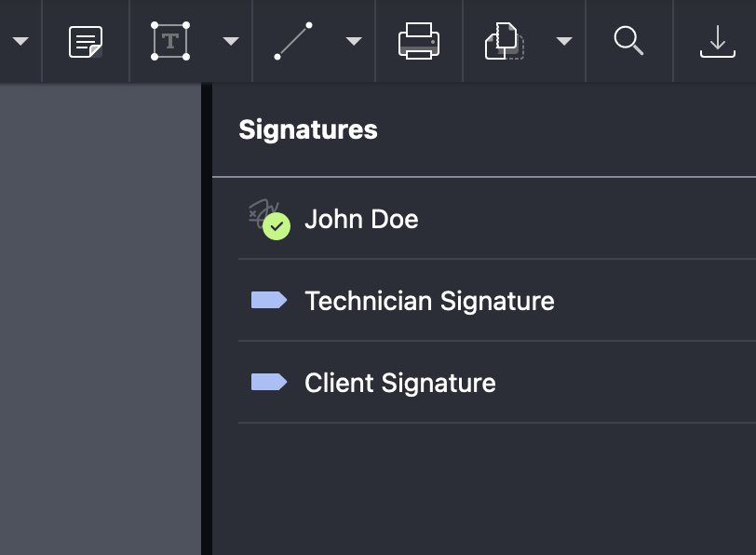Expand the pages tool dropdown
The height and width of the screenshot is (555, 756).
[563, 41]
